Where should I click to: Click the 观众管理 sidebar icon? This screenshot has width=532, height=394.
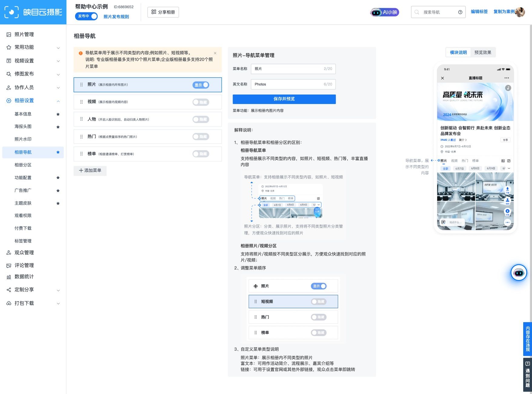pos(9,253)
